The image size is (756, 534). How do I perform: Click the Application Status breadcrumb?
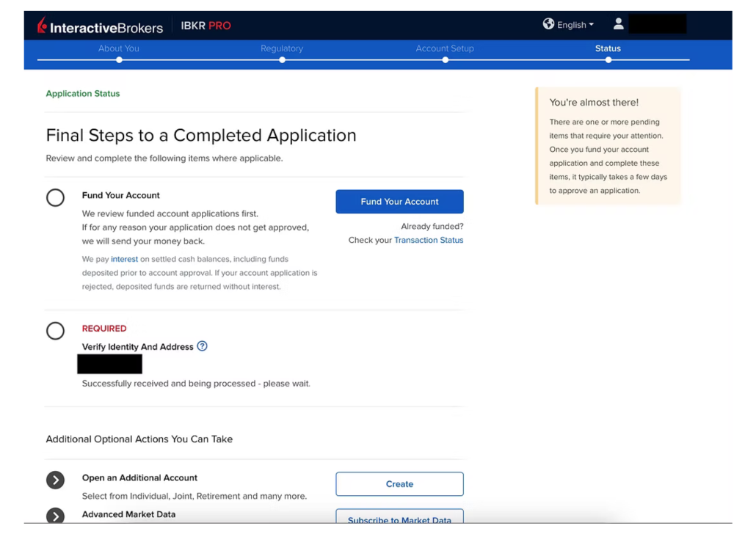pos(83,93)
